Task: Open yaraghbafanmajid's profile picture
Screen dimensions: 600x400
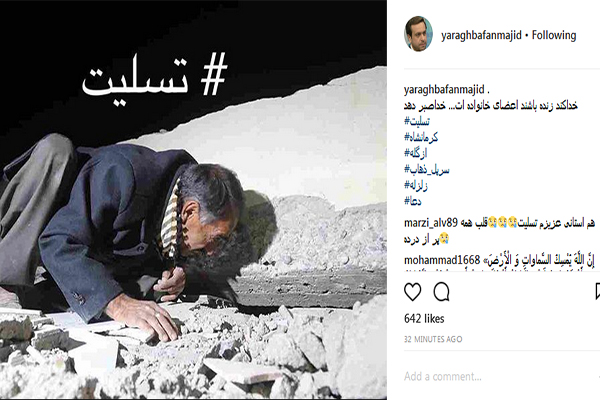Action: point(418,34)
